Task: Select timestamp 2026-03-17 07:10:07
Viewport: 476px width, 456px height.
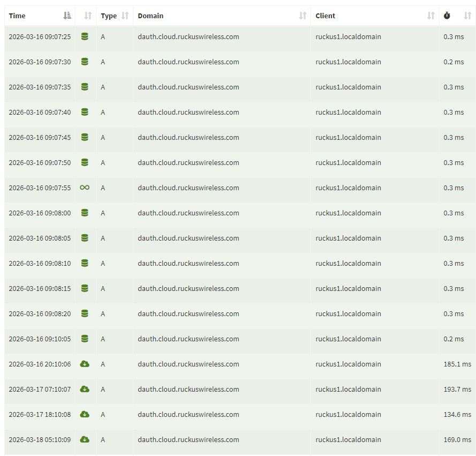Action: [x=40, y=389]
